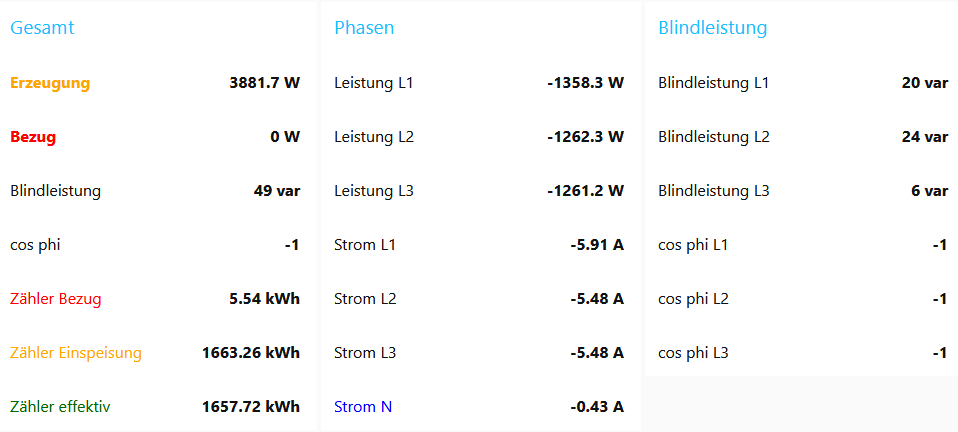Select the red Bezug label
The height and width of the screenshot is (432, 958).
coord(33,137)
